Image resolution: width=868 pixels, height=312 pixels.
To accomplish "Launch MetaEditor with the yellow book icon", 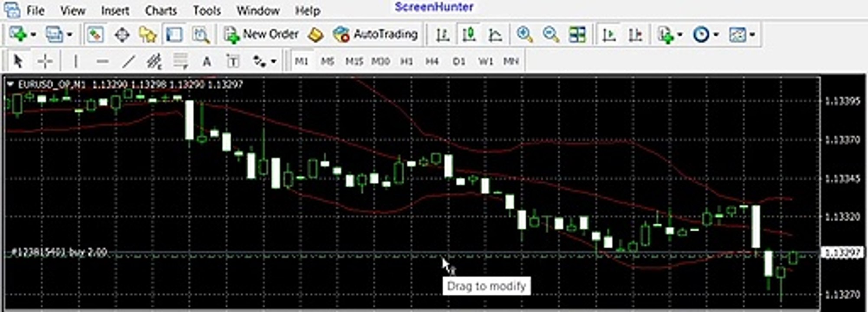I will pos(315,35).
